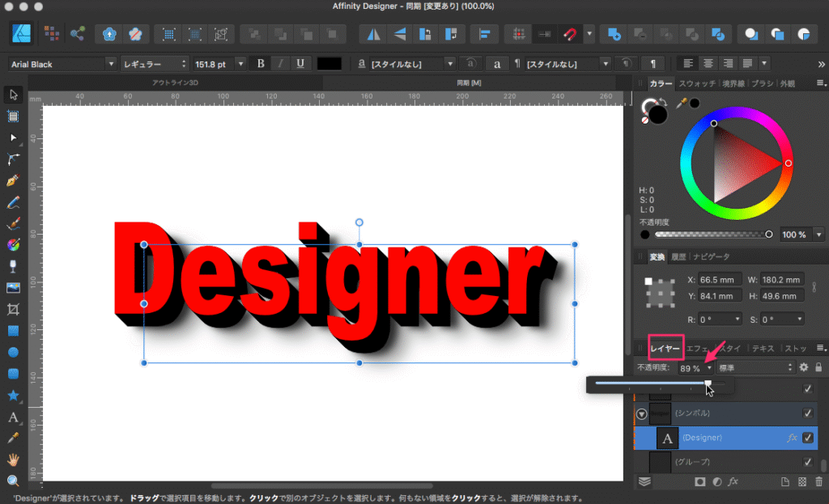Toggle underline text formatting
Viewport: 829px width, 504px height.
[x=300, y=64]
